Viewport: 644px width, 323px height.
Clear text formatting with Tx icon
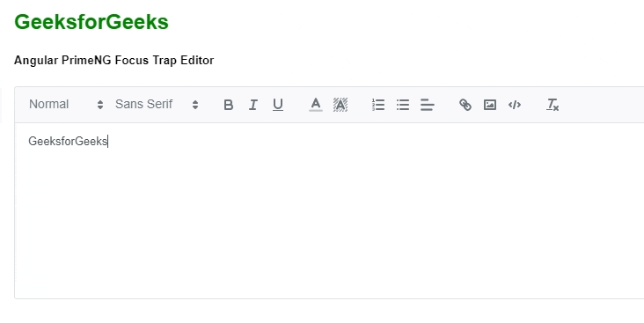[x=553, y=105]
